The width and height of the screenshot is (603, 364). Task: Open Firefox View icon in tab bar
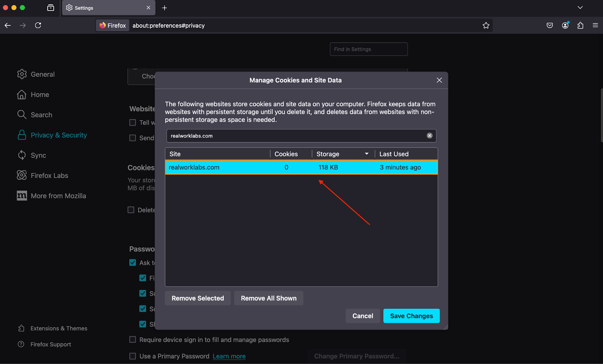tap(51, 8)
